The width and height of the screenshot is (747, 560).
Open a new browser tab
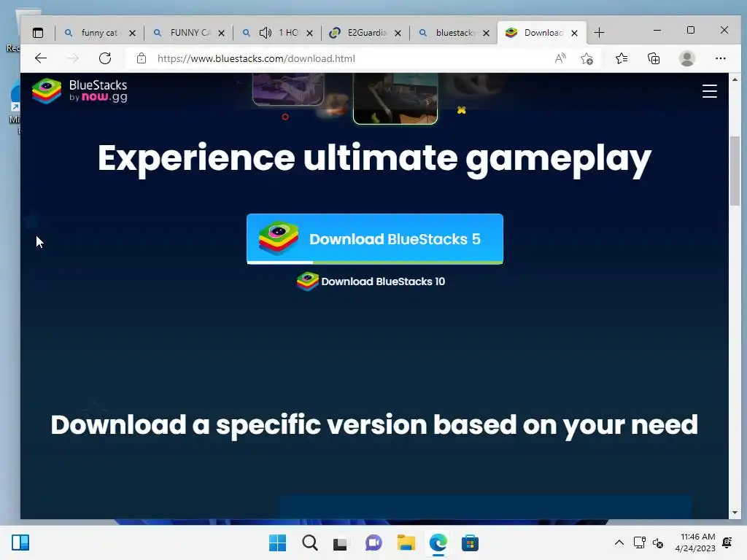tap(600, 33)
